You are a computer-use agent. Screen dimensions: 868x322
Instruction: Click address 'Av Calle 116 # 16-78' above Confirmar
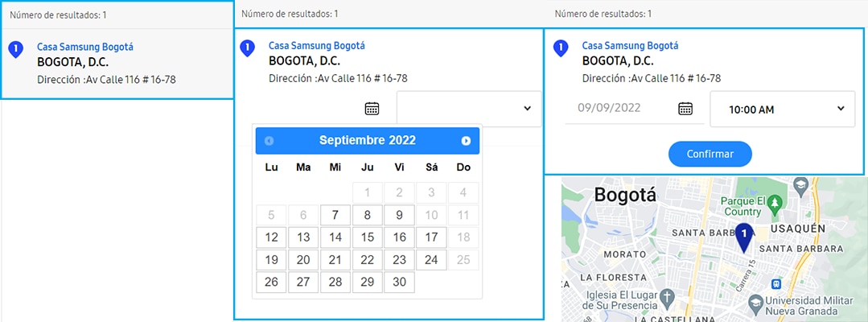click(676, 79)
